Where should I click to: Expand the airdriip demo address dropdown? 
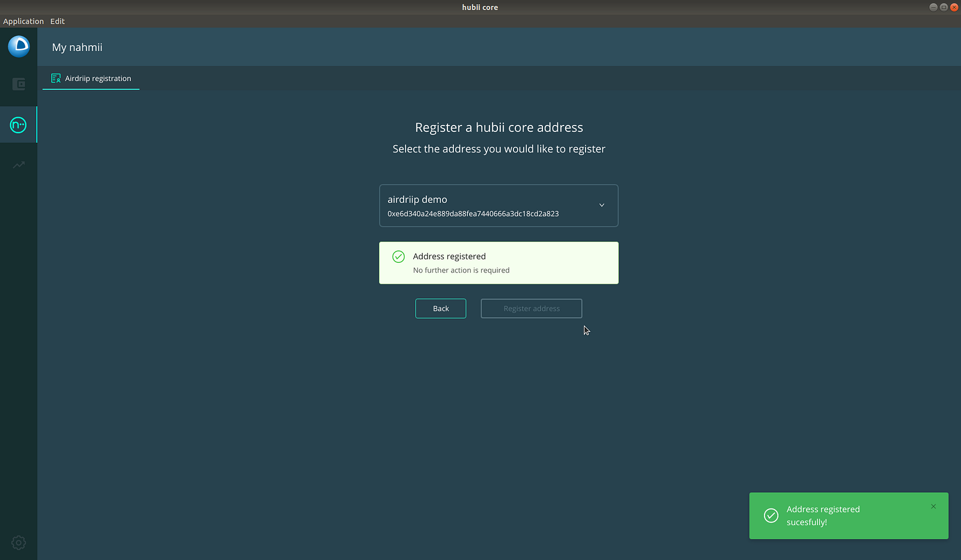point(499,205)
